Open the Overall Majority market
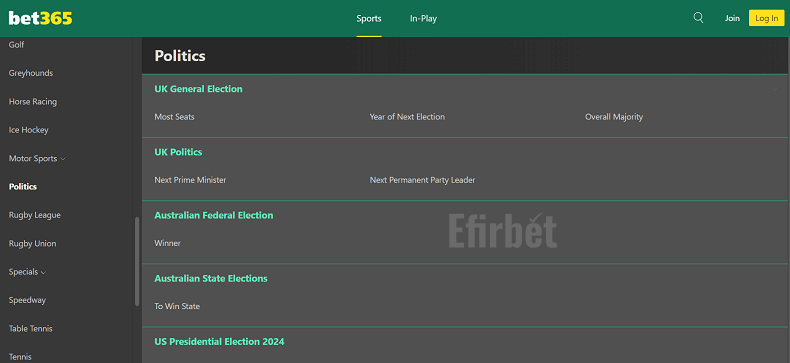 (614, 116)
